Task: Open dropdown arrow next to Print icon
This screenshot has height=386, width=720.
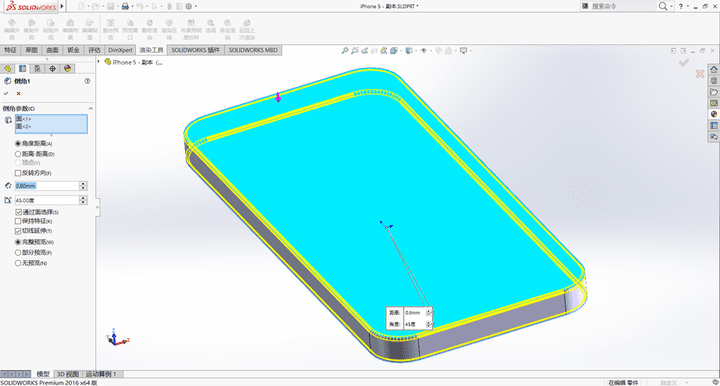Action: point(132,6)
